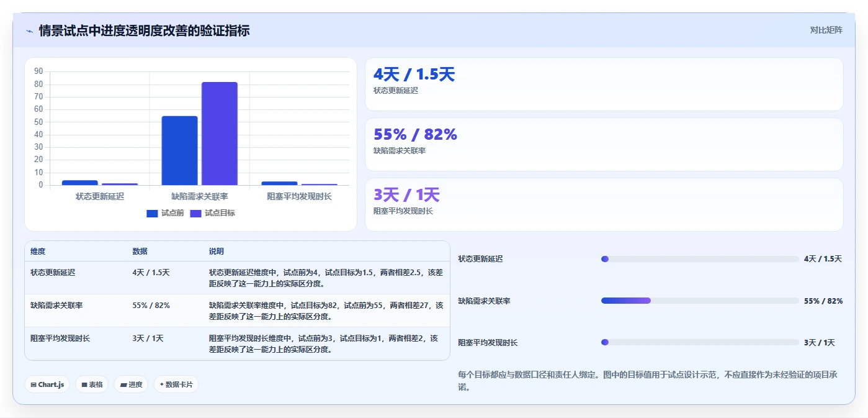Click the table description mentioning 两者相差2，

click(324, 343)
